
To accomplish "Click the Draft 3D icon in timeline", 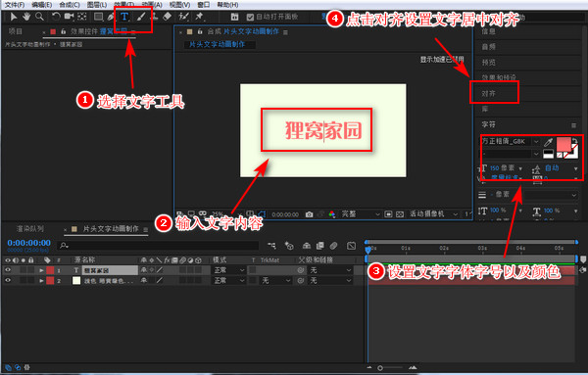I will tap(289, 246).
